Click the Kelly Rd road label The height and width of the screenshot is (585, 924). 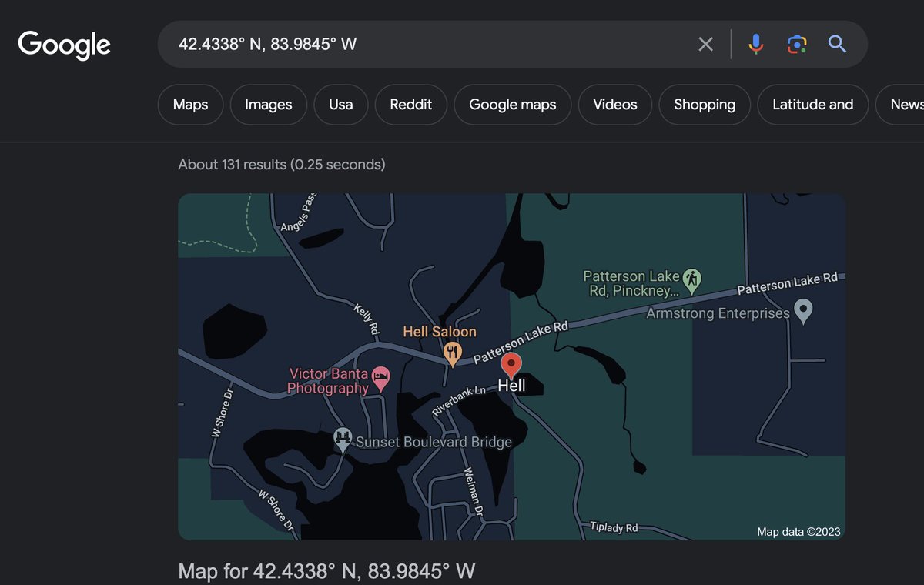tap(367, 319)
